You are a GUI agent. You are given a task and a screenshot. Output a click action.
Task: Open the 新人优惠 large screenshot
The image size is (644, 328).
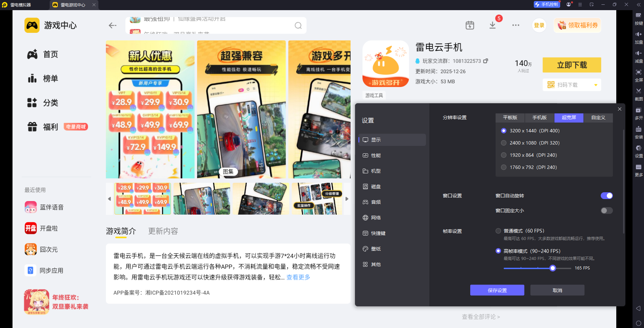coord(150,109)
